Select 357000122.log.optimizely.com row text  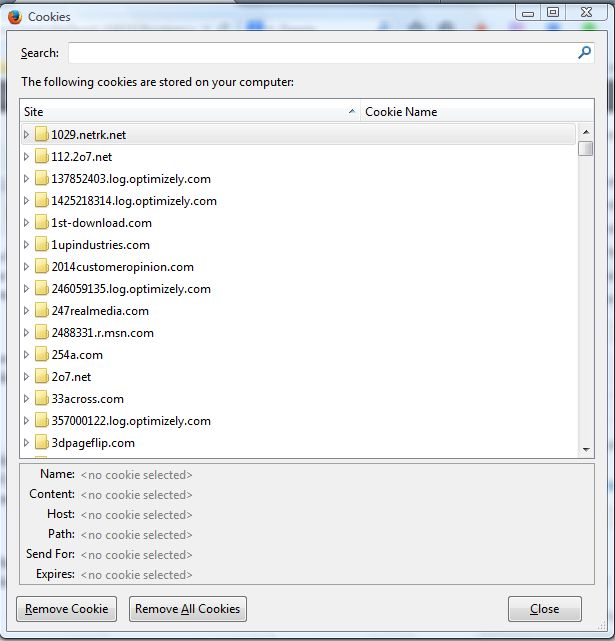[131, 421]
